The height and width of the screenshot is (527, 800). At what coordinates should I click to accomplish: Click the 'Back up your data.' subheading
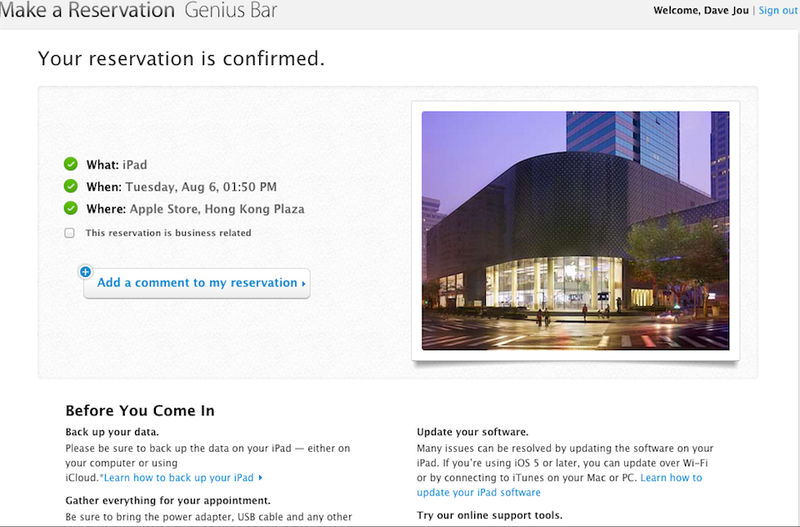[112, 432]
